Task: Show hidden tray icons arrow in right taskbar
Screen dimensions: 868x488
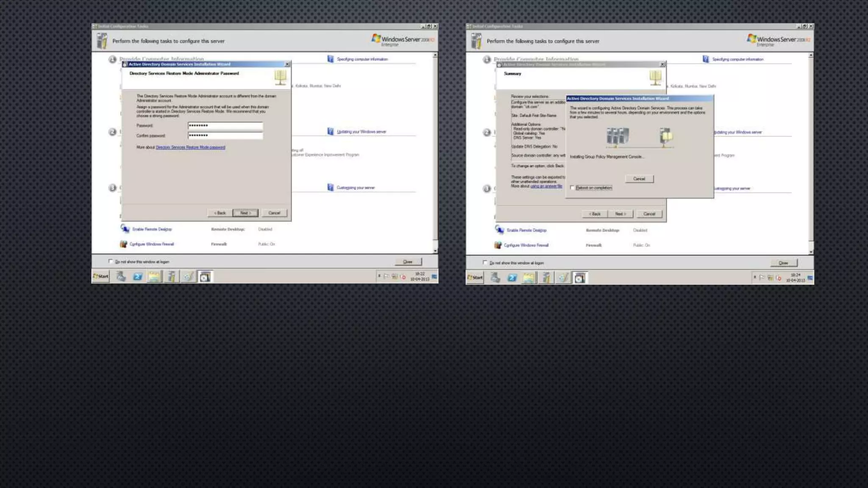Action: coord(754,277)
